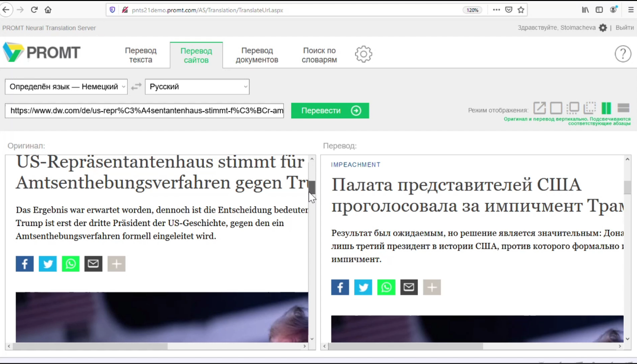Open the help question mark icon
Screen dimensions: 637x364
point(623,54)
